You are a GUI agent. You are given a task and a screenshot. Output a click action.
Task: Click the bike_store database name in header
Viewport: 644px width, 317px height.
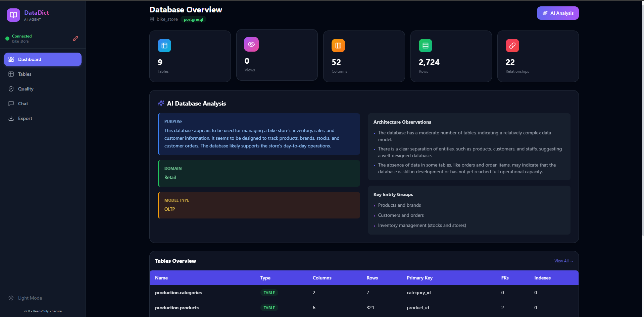[167, 19]
